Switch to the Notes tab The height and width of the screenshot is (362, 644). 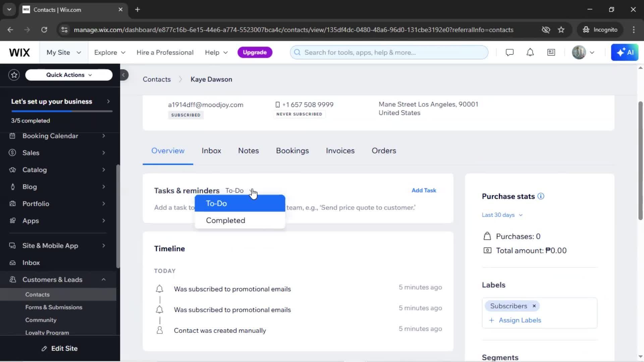pos(249,150)
